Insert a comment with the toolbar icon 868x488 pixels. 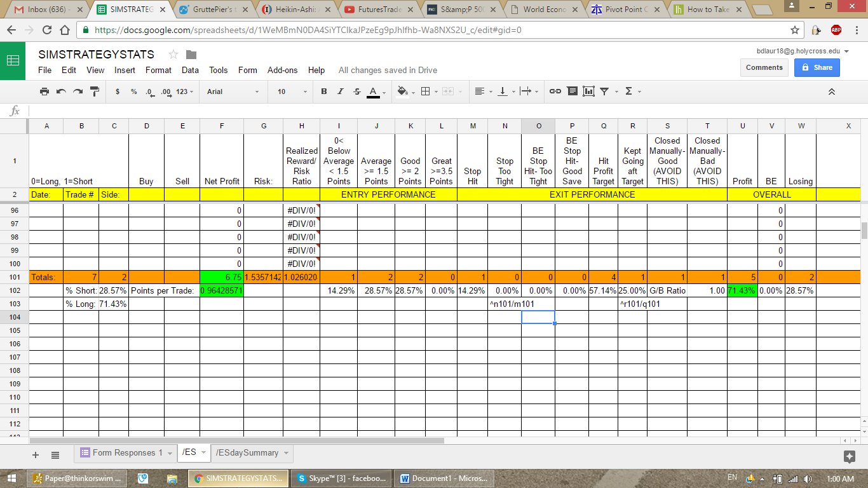point(572,91)
